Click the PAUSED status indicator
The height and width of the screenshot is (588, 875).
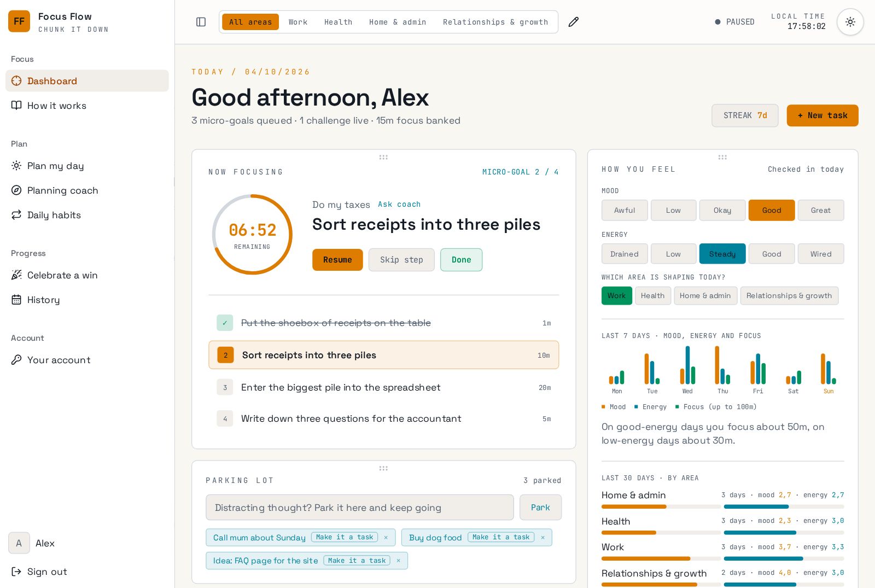[734, 22]
